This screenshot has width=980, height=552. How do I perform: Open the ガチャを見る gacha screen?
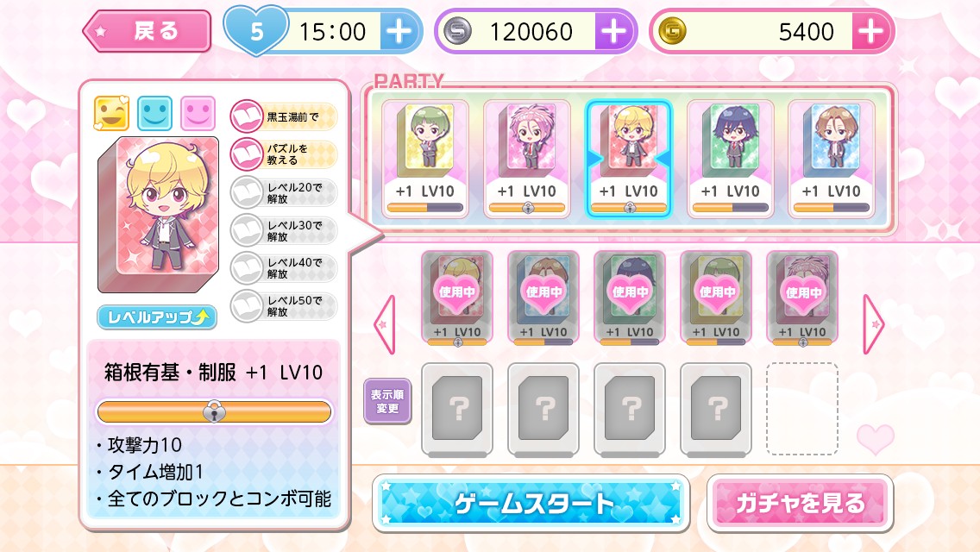pos(800,503)
